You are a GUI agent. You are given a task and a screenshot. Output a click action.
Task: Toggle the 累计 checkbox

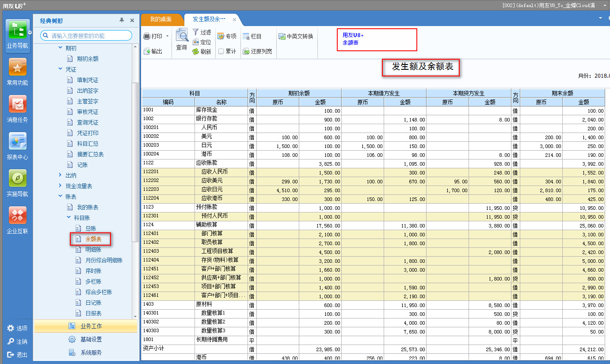(221, 51)
